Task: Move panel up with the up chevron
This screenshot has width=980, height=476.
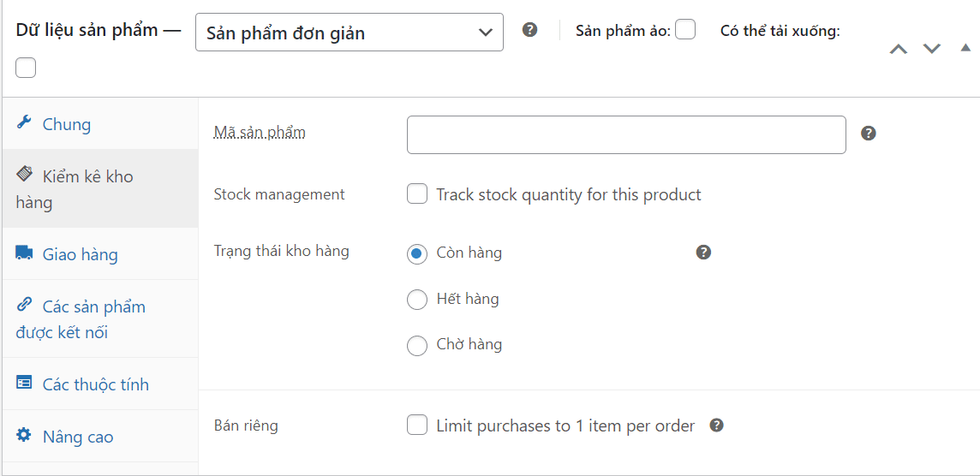Action: pyautogui.click(x=898, y=49)
